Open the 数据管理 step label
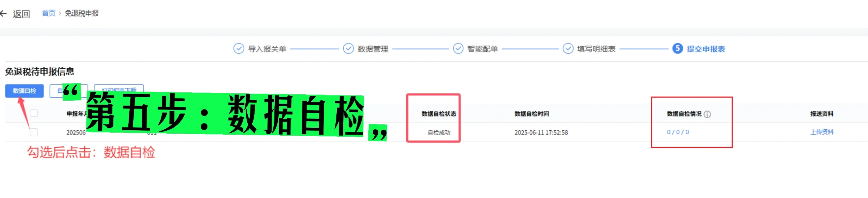 (x=373, y=49)
